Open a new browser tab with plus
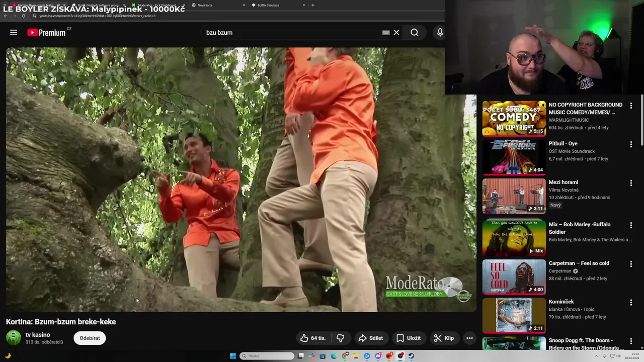 313,5
